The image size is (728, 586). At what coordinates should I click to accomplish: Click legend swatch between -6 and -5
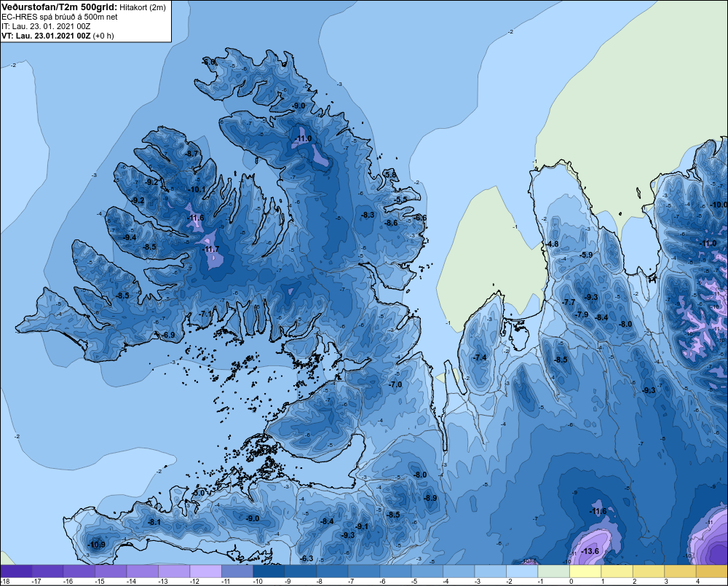[395, 571]
